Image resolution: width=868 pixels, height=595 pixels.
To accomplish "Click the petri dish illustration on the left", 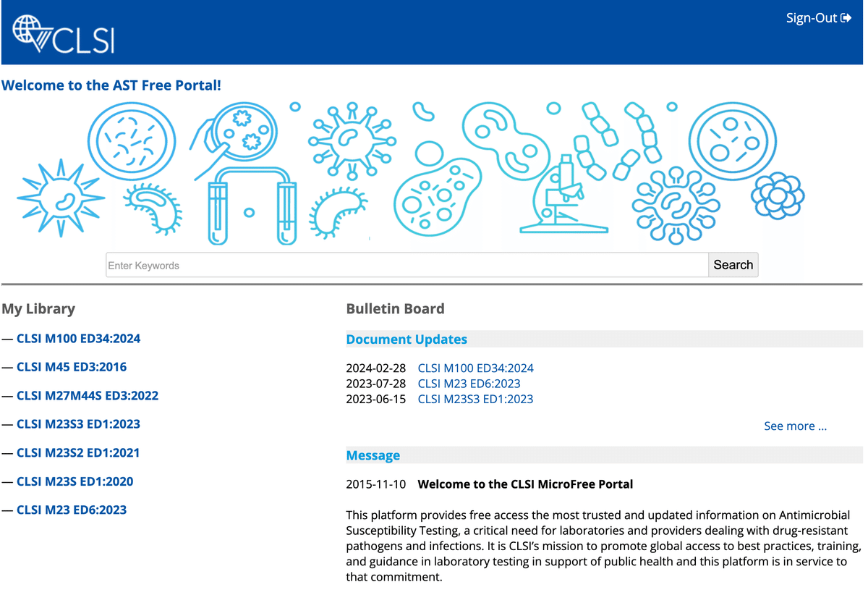I will point(132,140).
